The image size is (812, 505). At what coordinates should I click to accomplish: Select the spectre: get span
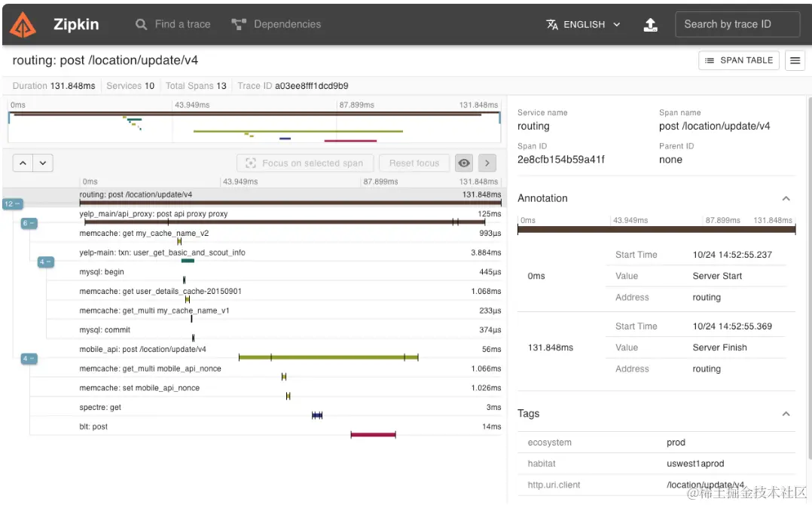pyautogui.click(x=290, y=411)
